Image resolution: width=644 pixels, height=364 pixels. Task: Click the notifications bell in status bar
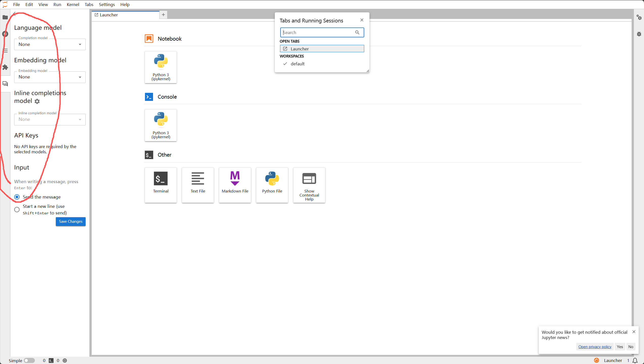tap(635, 360)
